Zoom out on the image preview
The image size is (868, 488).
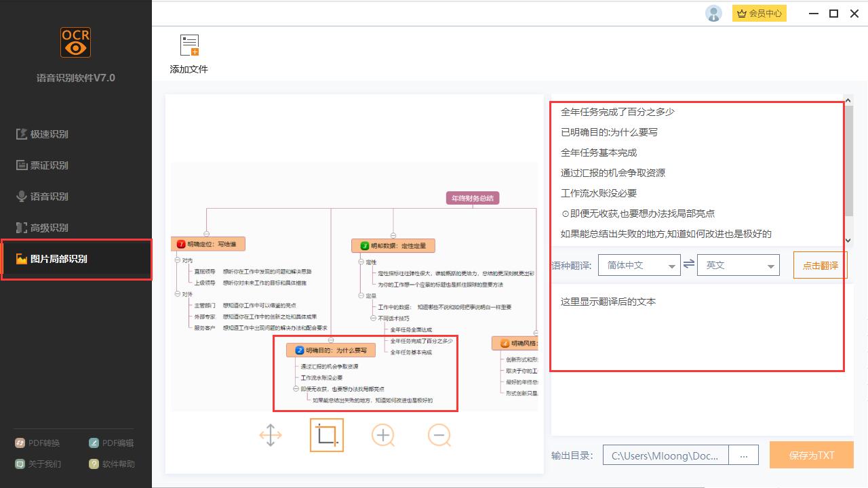pyautogui.click(x=439, y=434)
